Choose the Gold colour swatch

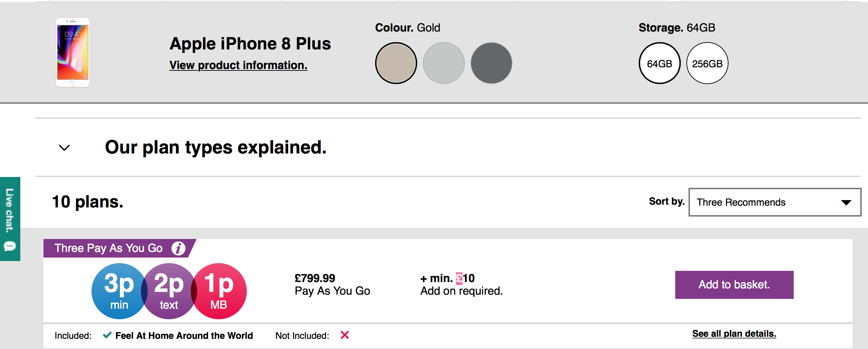[396, 63]
